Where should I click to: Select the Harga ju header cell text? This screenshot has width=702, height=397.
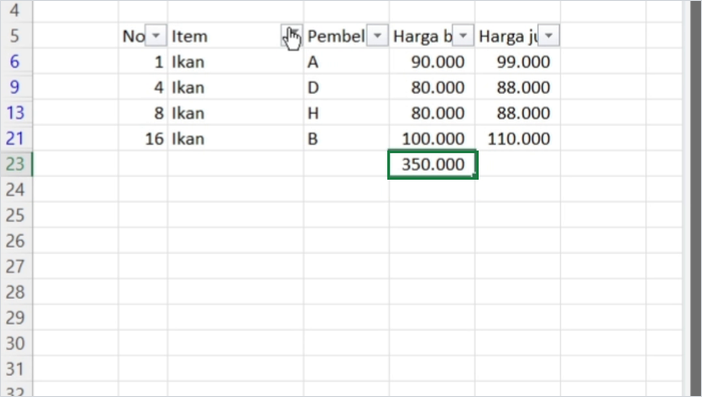(508, 36)
